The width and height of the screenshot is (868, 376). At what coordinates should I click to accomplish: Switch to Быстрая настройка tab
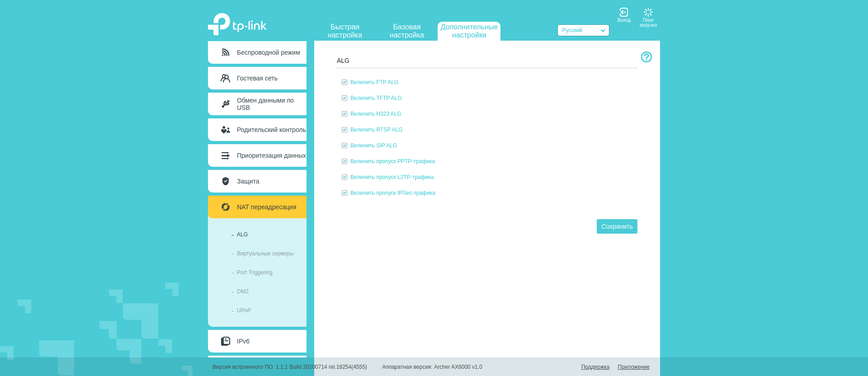click(x=344, y=31)
